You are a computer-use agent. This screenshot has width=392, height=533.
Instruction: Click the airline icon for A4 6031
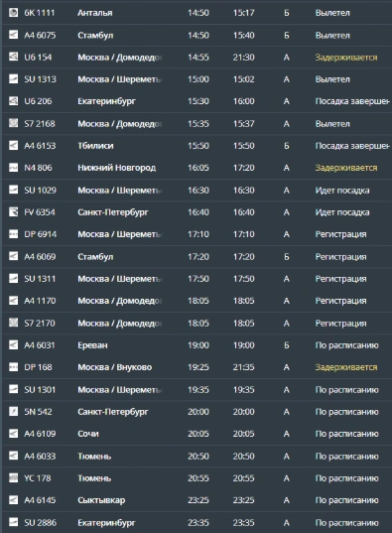(x=13, y=345)
